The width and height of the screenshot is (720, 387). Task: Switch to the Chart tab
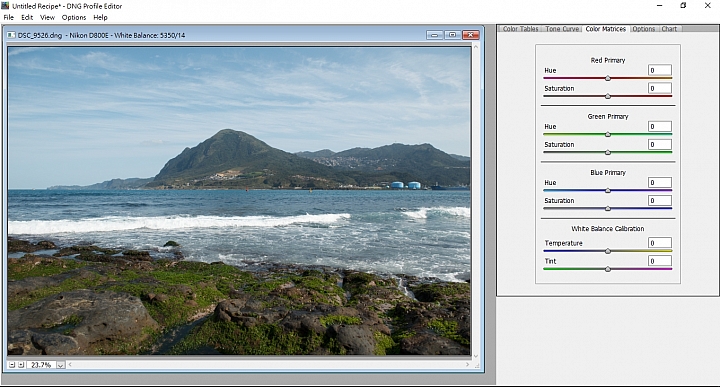point(669,29)
